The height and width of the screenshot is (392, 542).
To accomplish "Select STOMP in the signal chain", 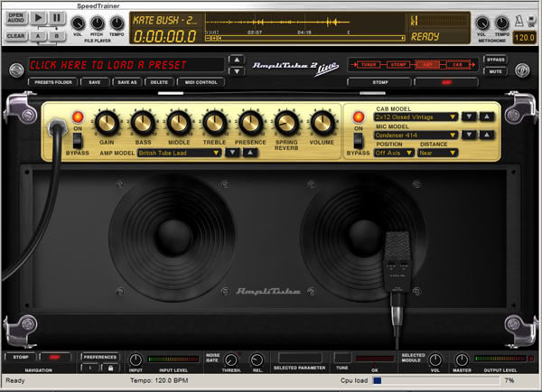I will click(x=398, y=65).
